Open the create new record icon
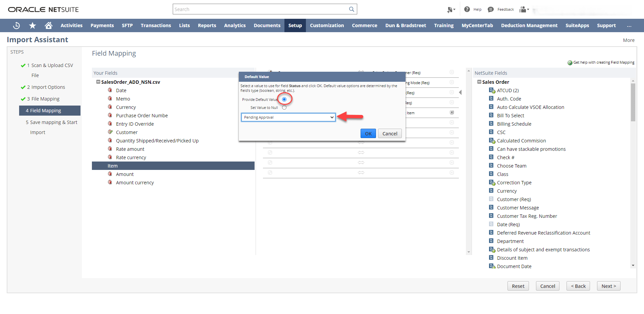644x314 pixels. [x=450, y=10]
